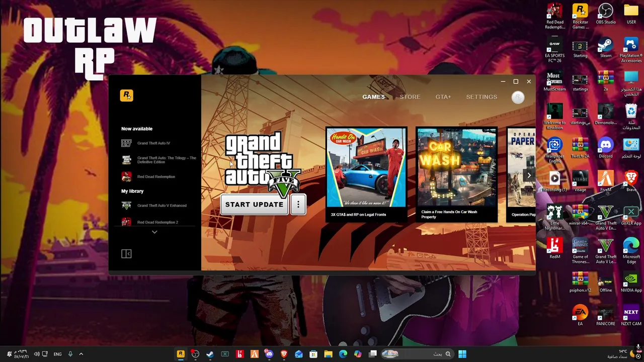Open Grand Theft Auto V Enhanced in My library
This screenshot has width=644, height=362.
click(154, 206)
